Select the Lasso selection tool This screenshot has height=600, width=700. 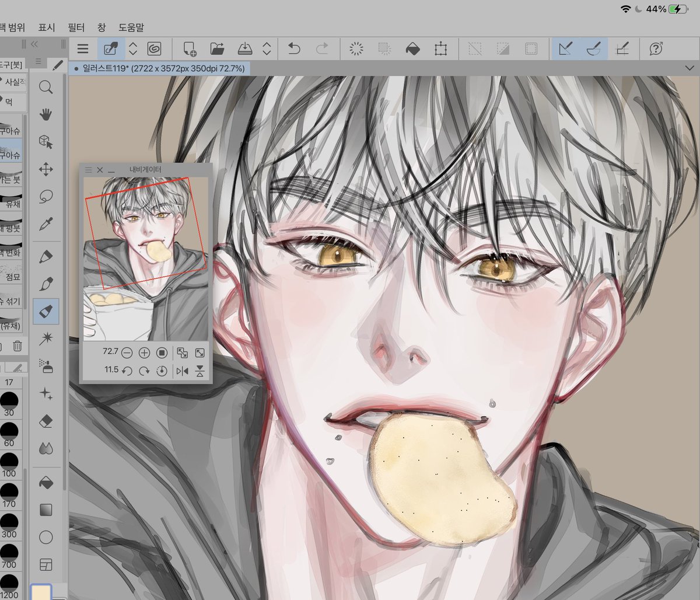click(45, 197)
